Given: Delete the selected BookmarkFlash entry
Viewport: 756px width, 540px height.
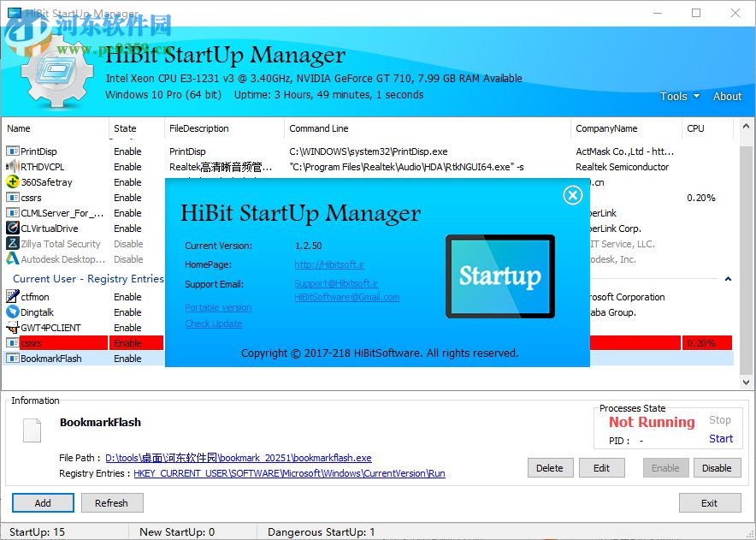Looking at the screenshot, I should 550,467.
